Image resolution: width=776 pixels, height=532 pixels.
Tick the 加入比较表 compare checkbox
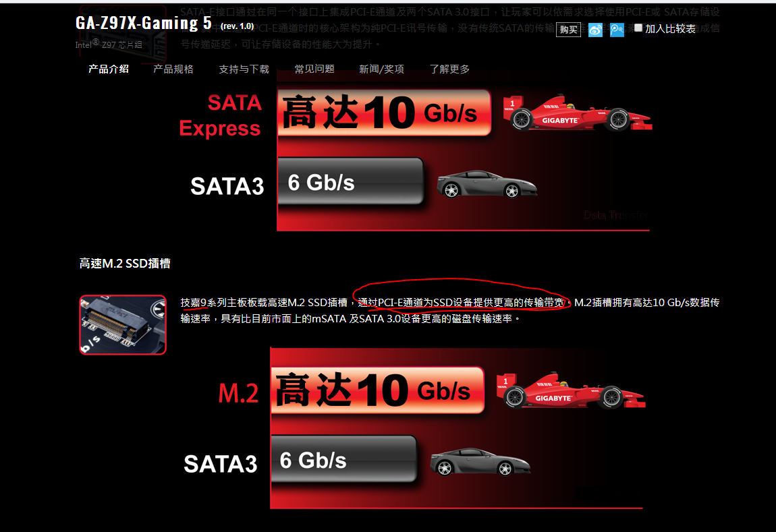[x=638, y=28]
